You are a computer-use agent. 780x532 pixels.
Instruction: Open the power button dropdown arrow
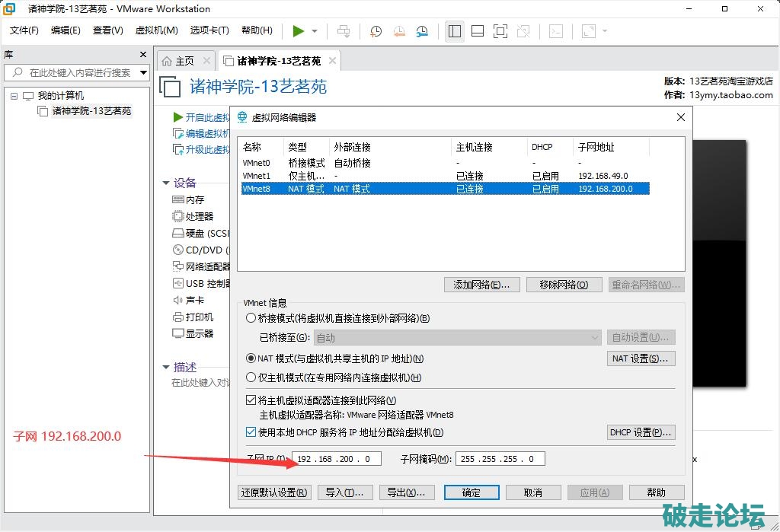[x=315, y=31]
